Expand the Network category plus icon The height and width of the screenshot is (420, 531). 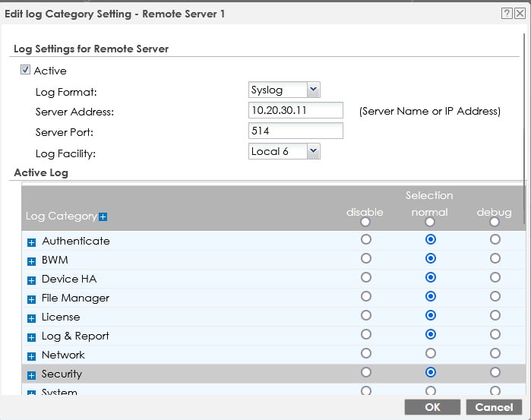(32, 356)
